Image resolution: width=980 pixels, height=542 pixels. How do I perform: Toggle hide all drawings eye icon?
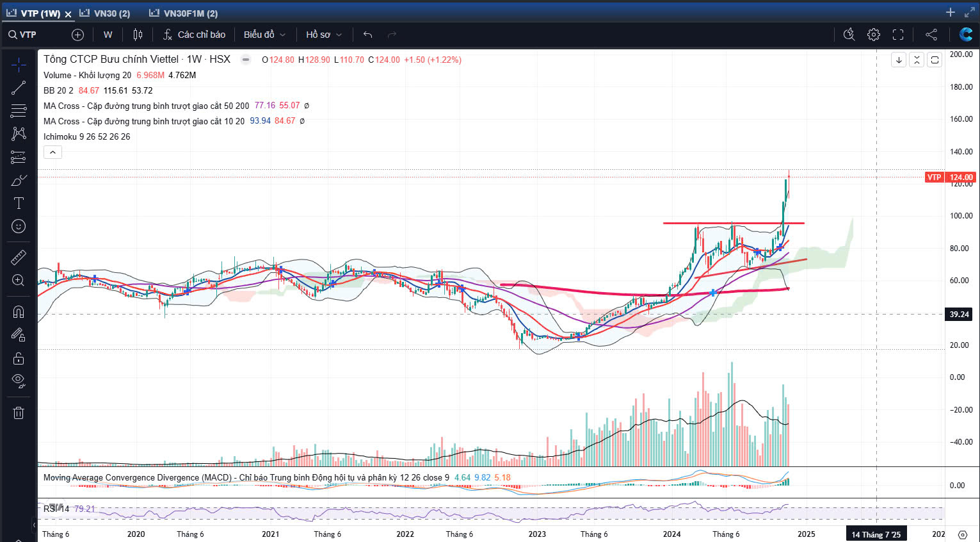pyautogui.click(x=19, y=381)
